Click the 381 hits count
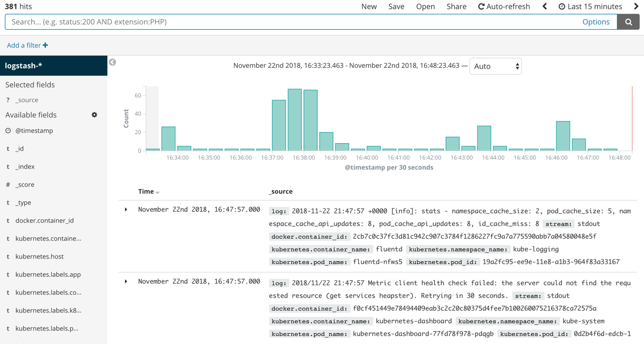The width and height of the screenshot is (644, 344). click(18, 6)
